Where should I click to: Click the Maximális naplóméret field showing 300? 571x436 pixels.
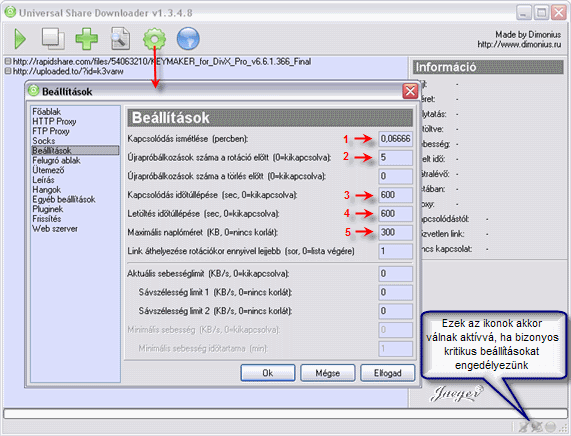click(395, 232)
